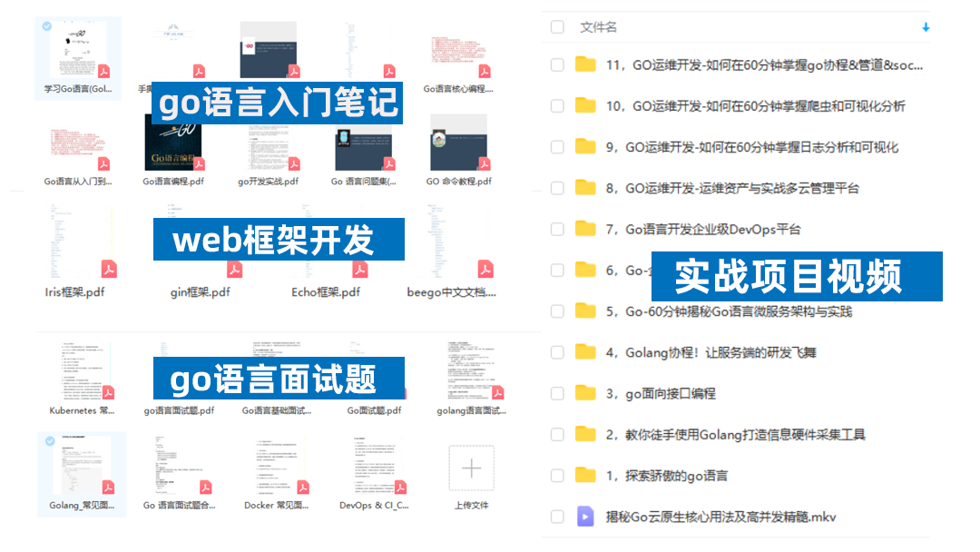Expand folder 9 日志分析和可视化

pos(585,147)
